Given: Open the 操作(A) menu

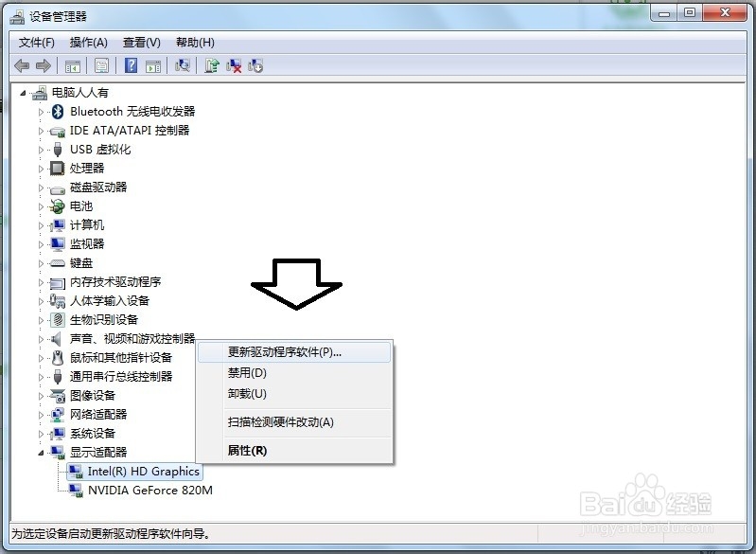Looking at the screenshot, I should [x=88, y=43].
